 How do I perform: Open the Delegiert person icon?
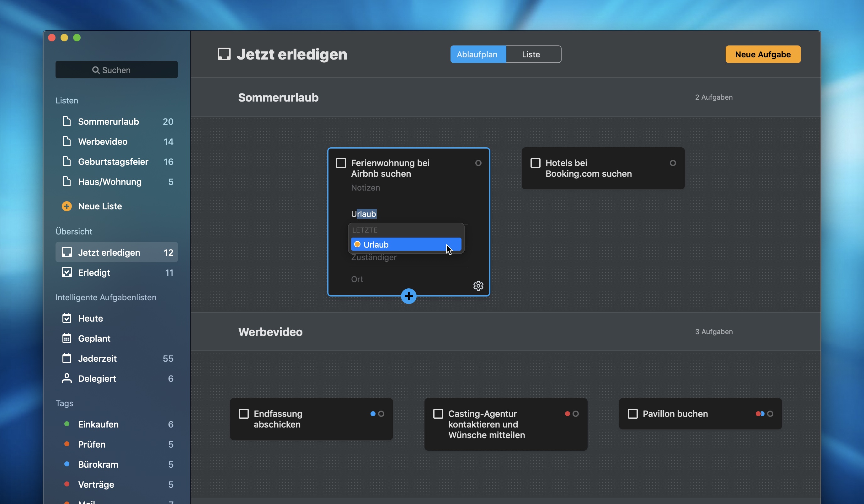(x=67, y=379)
